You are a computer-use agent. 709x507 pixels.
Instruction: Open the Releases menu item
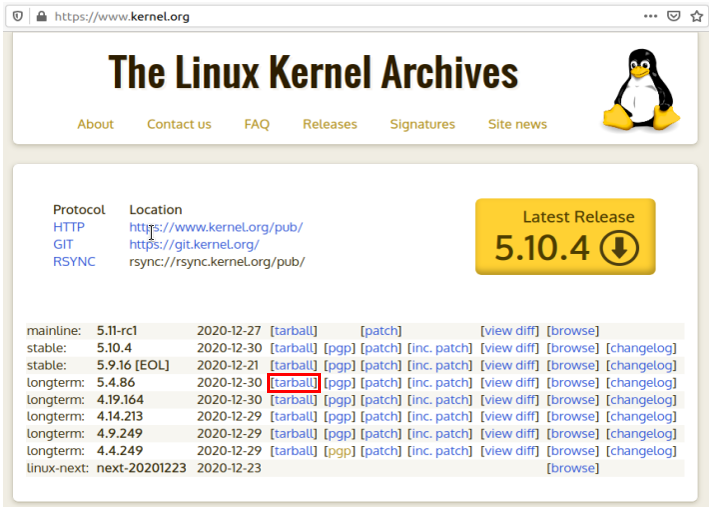tap(329, 124)
